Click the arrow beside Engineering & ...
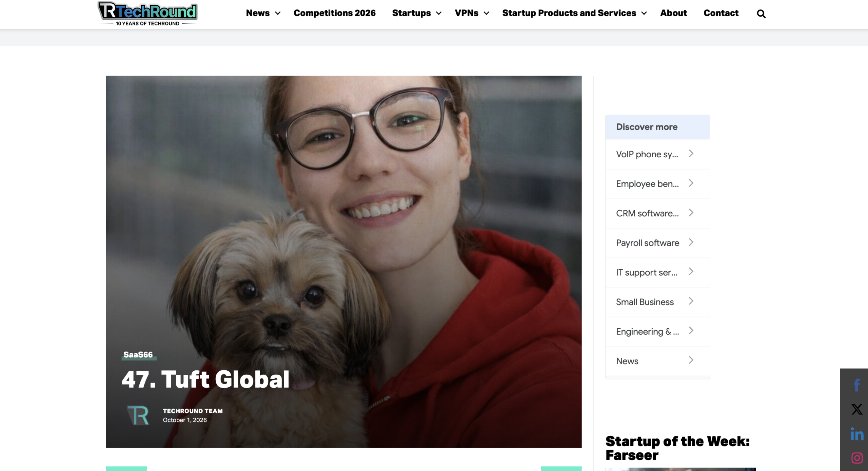868x471 pixels. (x=691, y=331)
